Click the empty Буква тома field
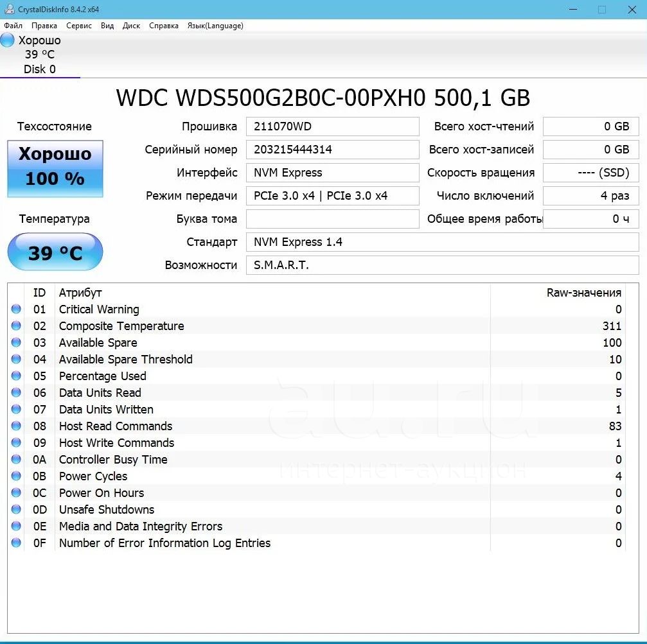 [x=333, y=218]
